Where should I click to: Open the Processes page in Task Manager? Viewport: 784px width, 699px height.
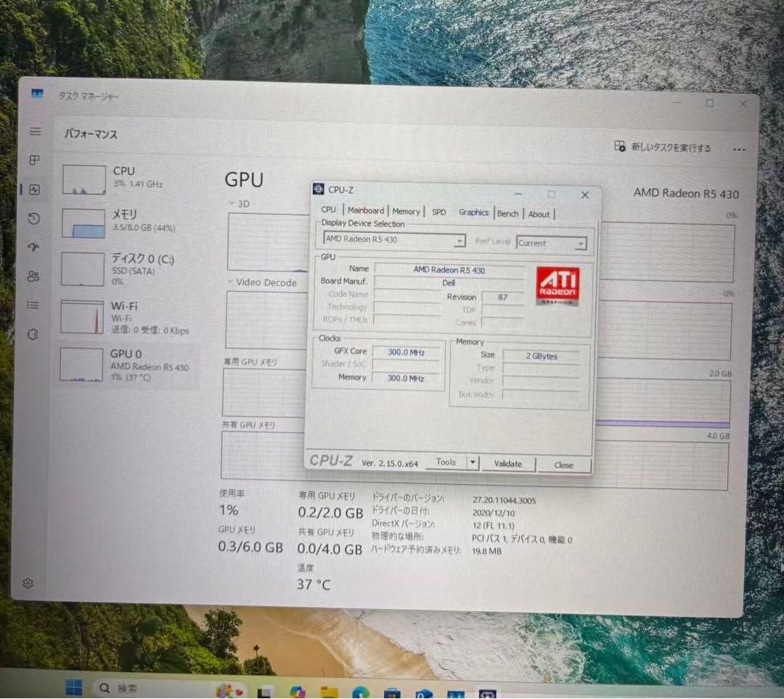[33, 160]
